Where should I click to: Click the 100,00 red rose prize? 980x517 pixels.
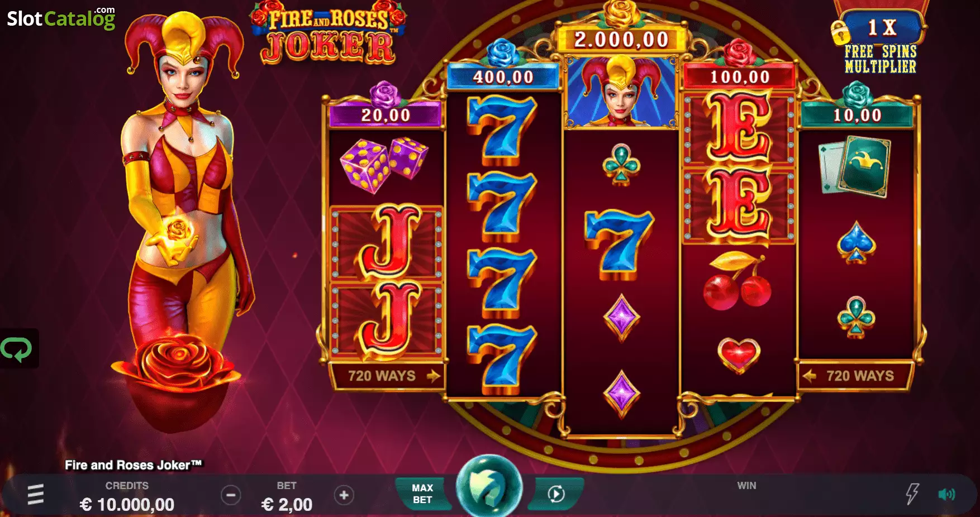[740, 77]
